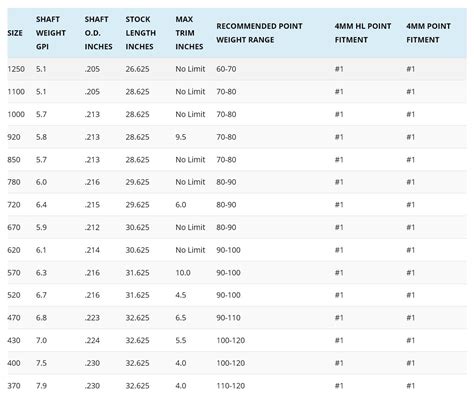Click size 1250 in first row
The height and width of the screenshot is (401, 474).
16,69
